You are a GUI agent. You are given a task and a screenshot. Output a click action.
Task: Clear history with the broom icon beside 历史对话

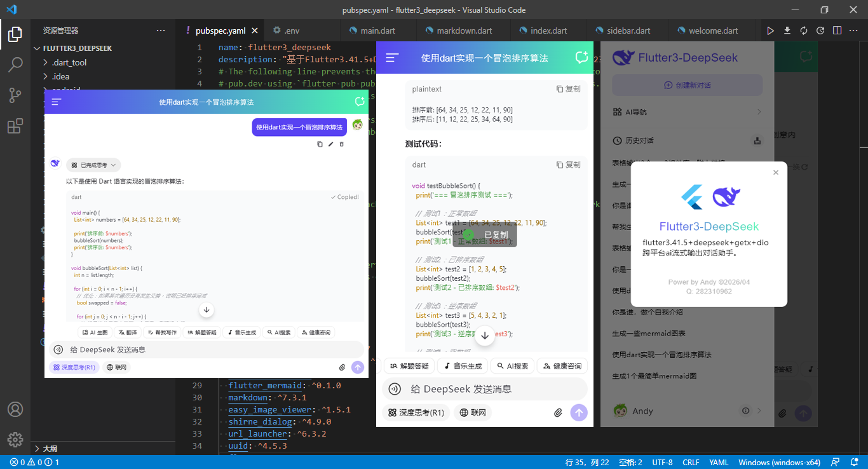(x=757, y=140)
